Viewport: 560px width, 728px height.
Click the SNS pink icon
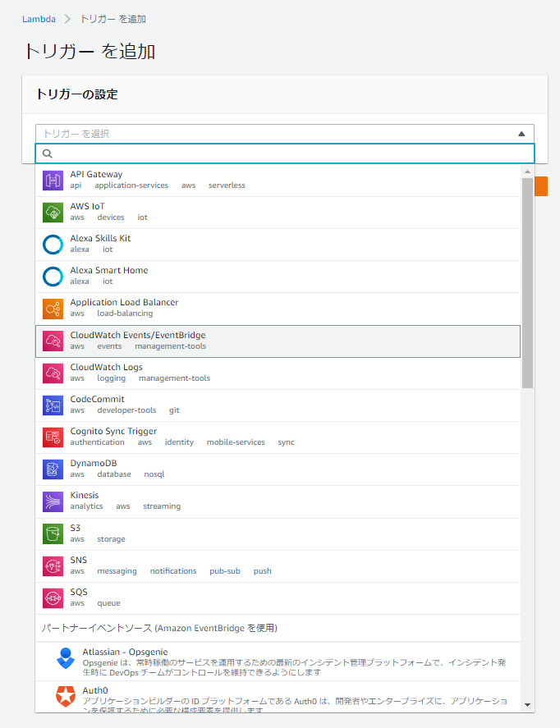click(x=53, y=566)
